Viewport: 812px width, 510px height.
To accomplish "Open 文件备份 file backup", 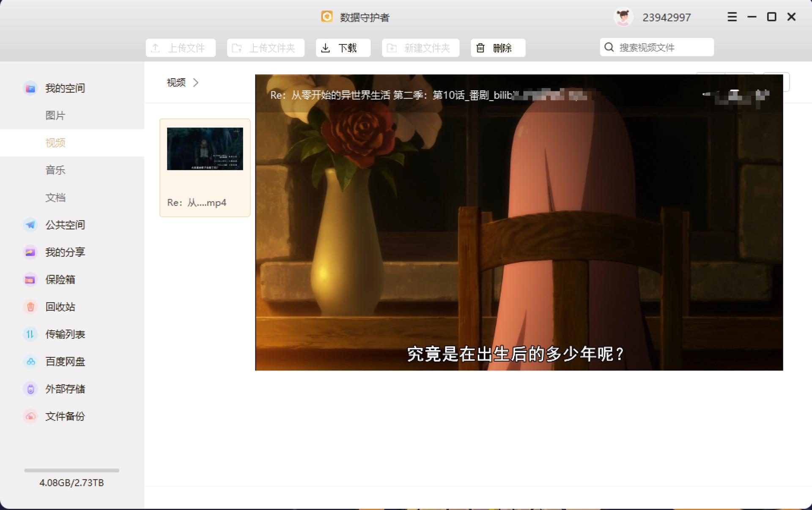I will 64,417.
